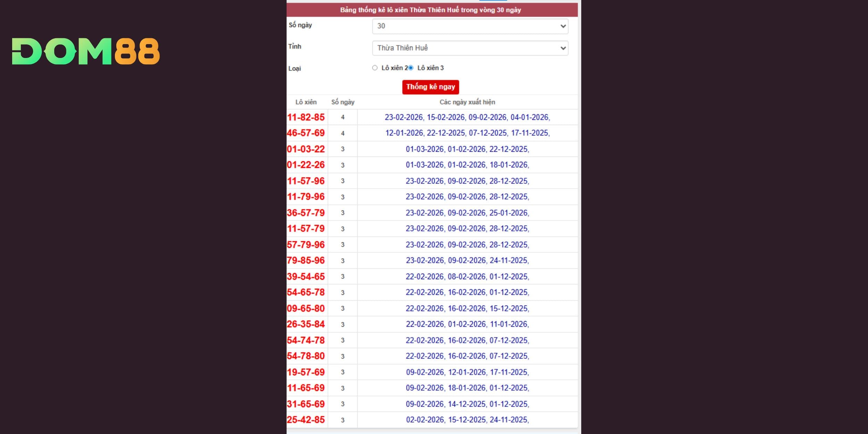Click the dates for row 79-85-96
This screenshot has width=868, height=434.
467,260
